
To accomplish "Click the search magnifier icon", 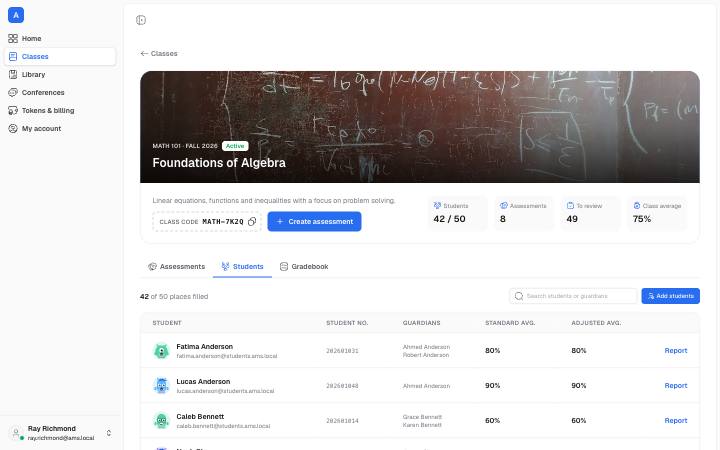I will 519,296.
